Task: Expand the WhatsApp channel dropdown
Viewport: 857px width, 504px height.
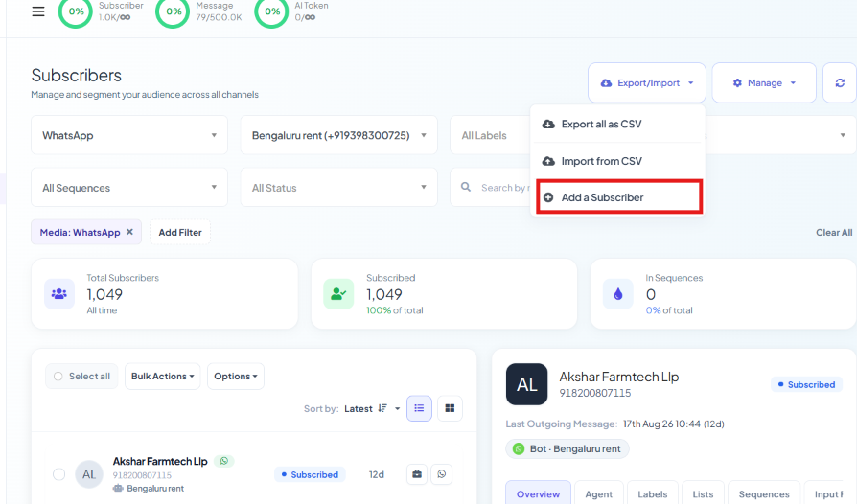Action: 129,135
